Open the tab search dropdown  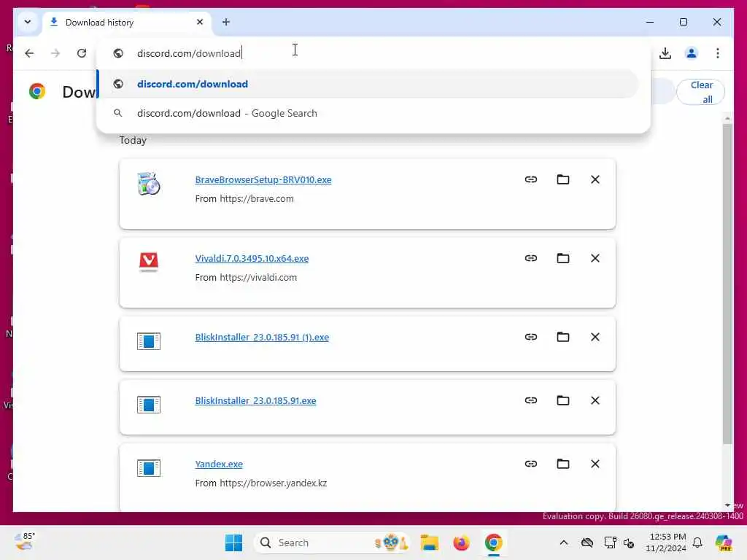click(x=28, y=22)
